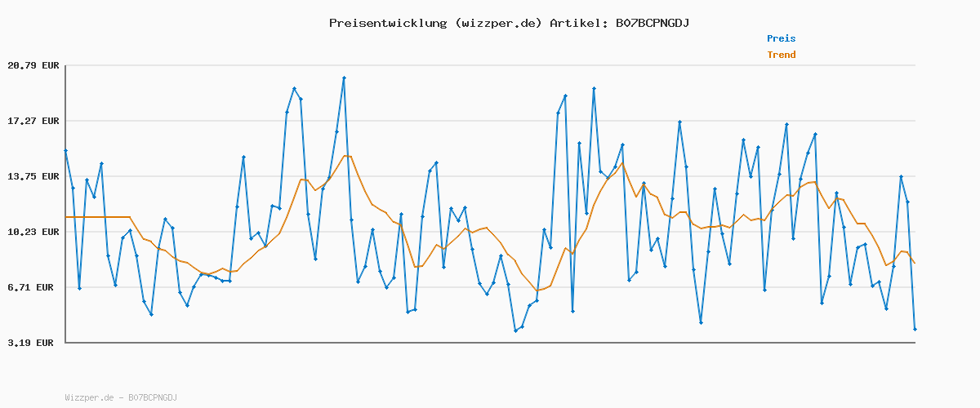Click the chart title 'Preisentwicklung (wizzper.de)'

(x=435, y=23)
